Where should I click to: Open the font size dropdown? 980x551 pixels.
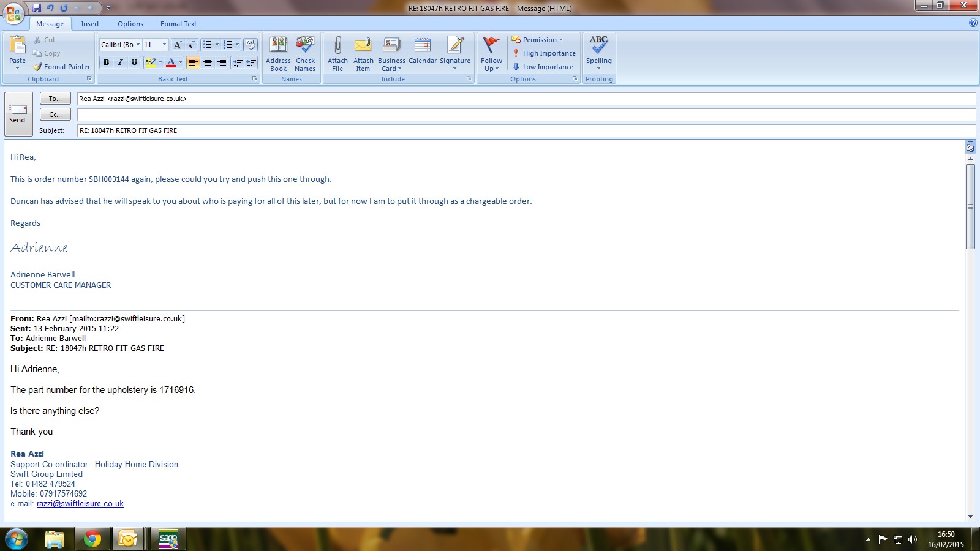164,45
